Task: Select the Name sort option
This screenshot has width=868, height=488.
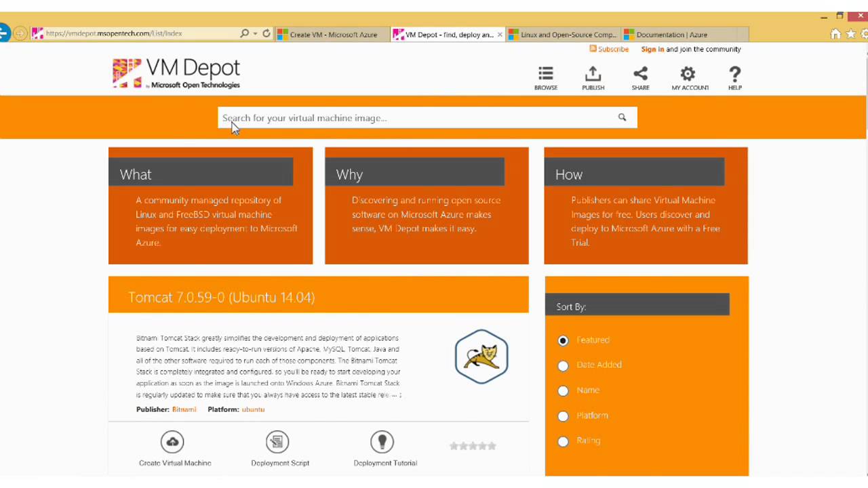Action: click(563, 391)
